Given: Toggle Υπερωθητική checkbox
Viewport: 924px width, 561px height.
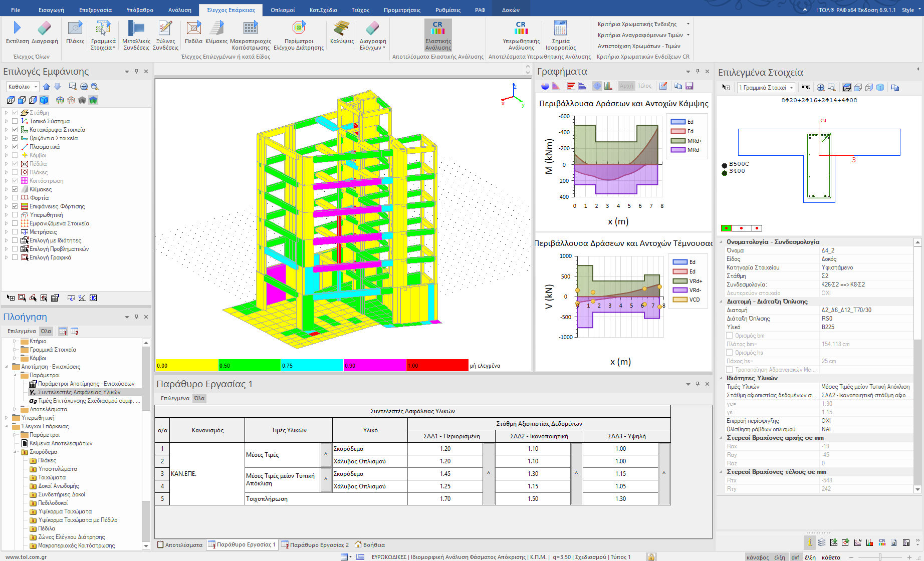Looking at the screenshot, I should (x=15, y=215).
